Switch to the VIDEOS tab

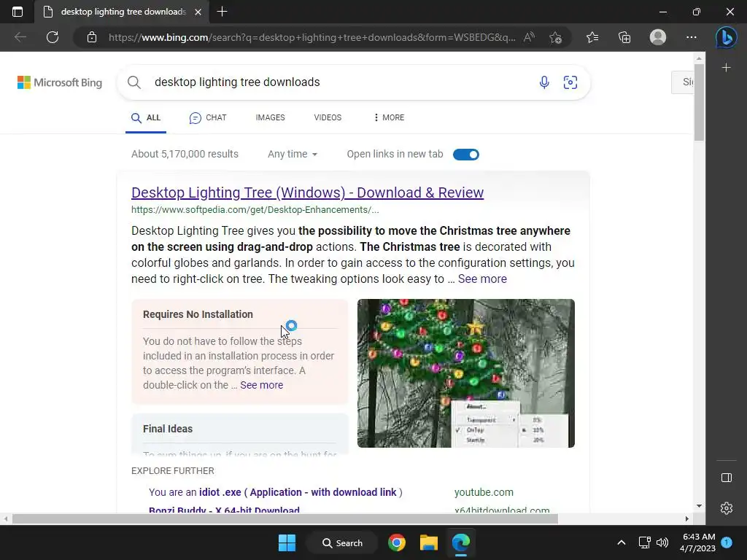pos(328,117)
